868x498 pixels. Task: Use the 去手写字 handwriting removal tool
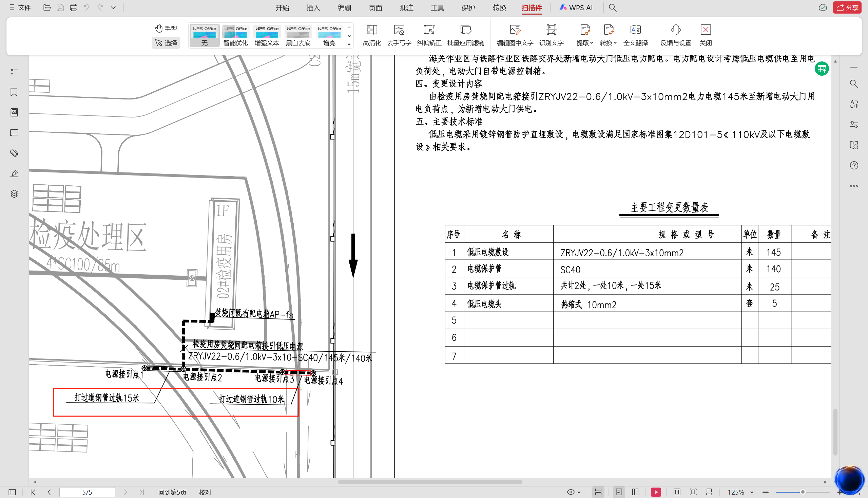pyautogui.click(x=399, y=36)
